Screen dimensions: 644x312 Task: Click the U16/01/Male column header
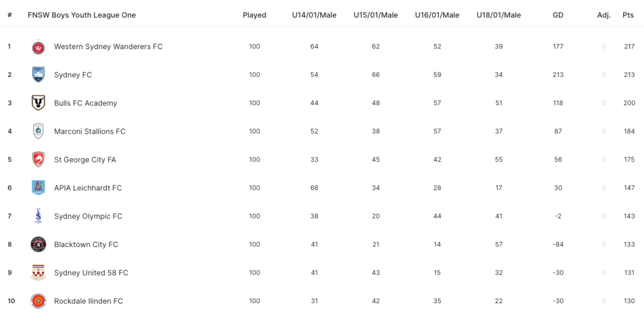tap(437, 15)
